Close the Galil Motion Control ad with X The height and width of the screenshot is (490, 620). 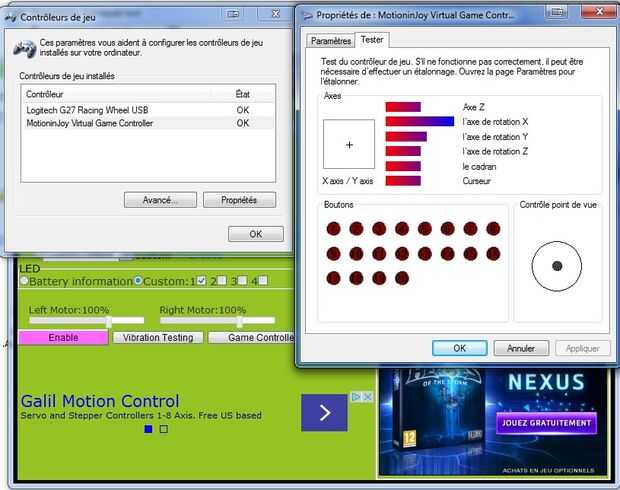(368, 396)
